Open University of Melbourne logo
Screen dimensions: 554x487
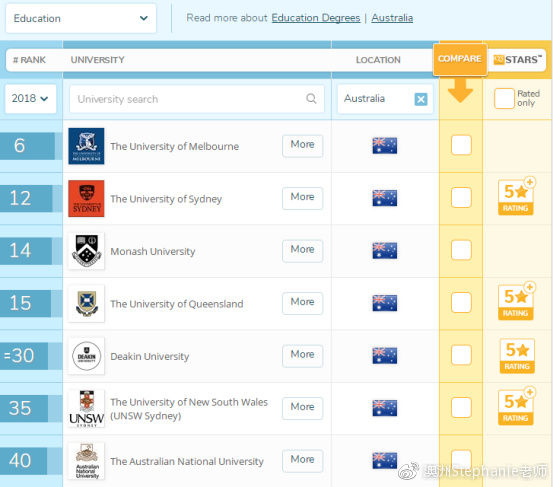[86, 146]
